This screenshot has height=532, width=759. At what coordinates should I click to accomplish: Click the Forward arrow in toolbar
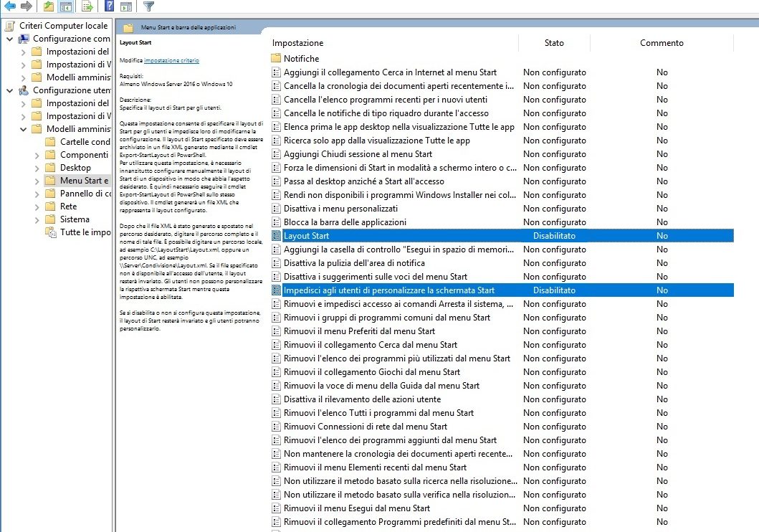click(x=27, y=6)
